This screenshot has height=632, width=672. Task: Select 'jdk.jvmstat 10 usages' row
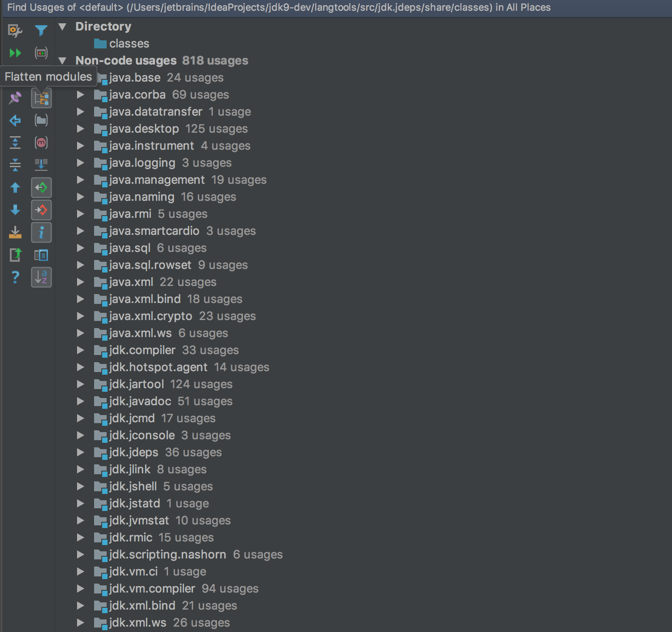[162, 520]
